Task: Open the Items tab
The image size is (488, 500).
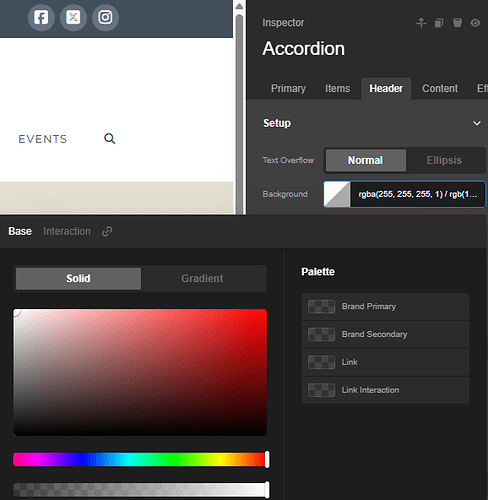Action: tap(337, 88)
